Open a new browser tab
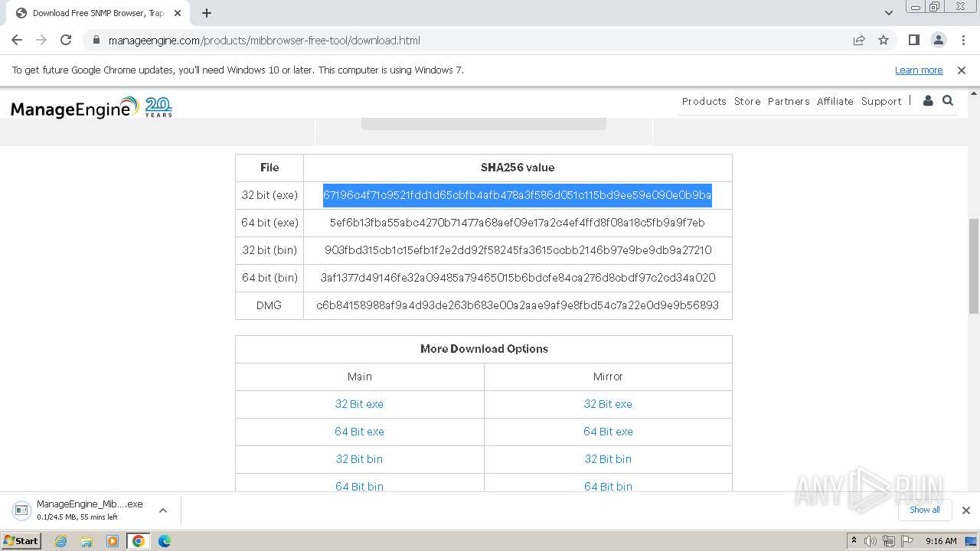980x551 pixels. 207,13
